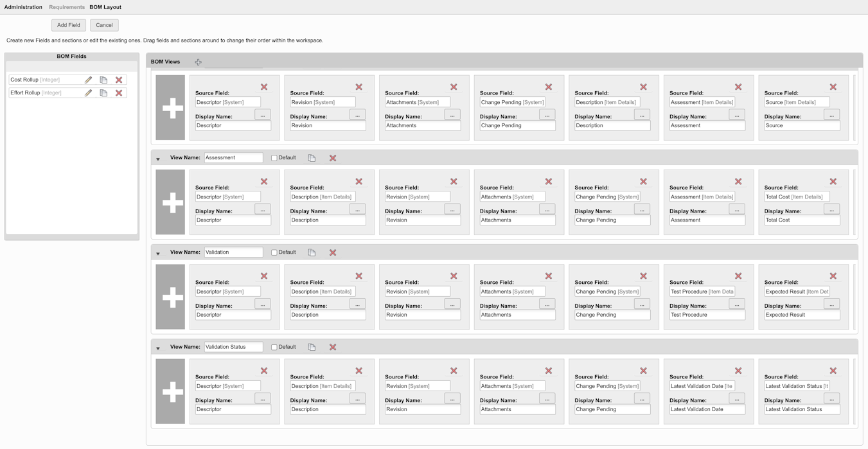Edit the Effort Rollup field with pencil icon
This screenshot has height=449, width=868.
click(x=88, y=92)
